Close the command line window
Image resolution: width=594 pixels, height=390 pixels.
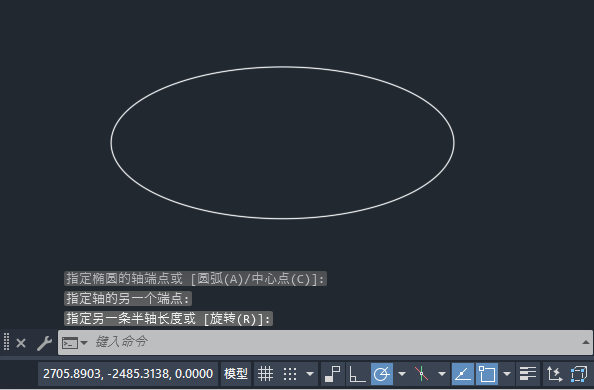21,343
